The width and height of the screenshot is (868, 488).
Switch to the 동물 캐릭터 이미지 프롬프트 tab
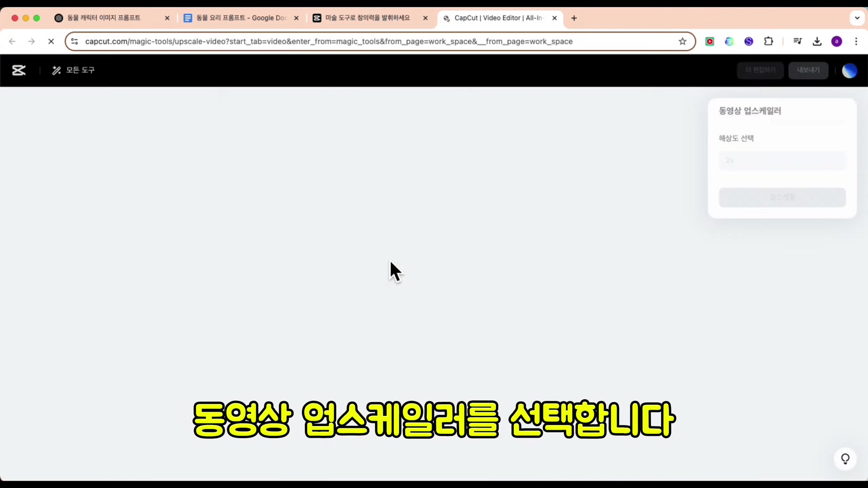(x=104, y=18)
